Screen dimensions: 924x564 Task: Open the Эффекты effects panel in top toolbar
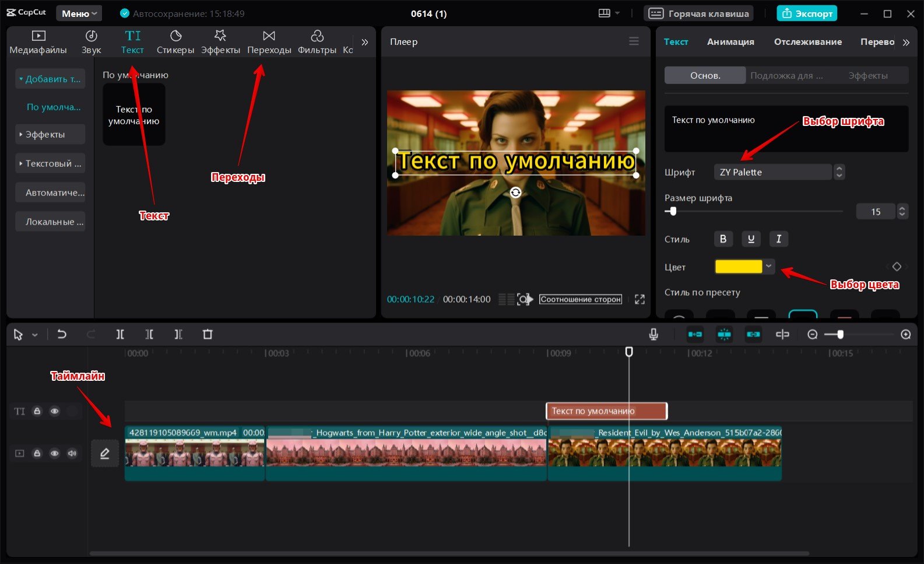220,43
